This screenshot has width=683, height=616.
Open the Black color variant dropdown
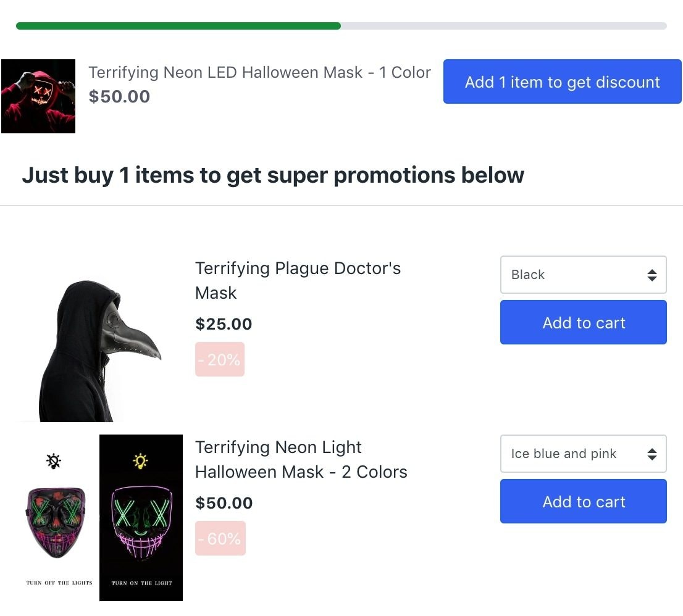click(583, 275)
